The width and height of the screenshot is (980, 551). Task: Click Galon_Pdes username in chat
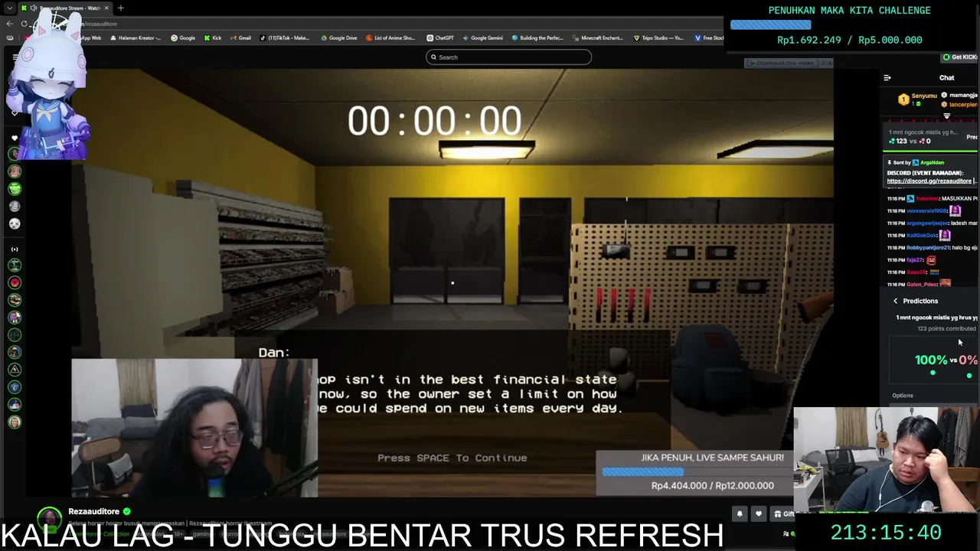tap(922, 284)
